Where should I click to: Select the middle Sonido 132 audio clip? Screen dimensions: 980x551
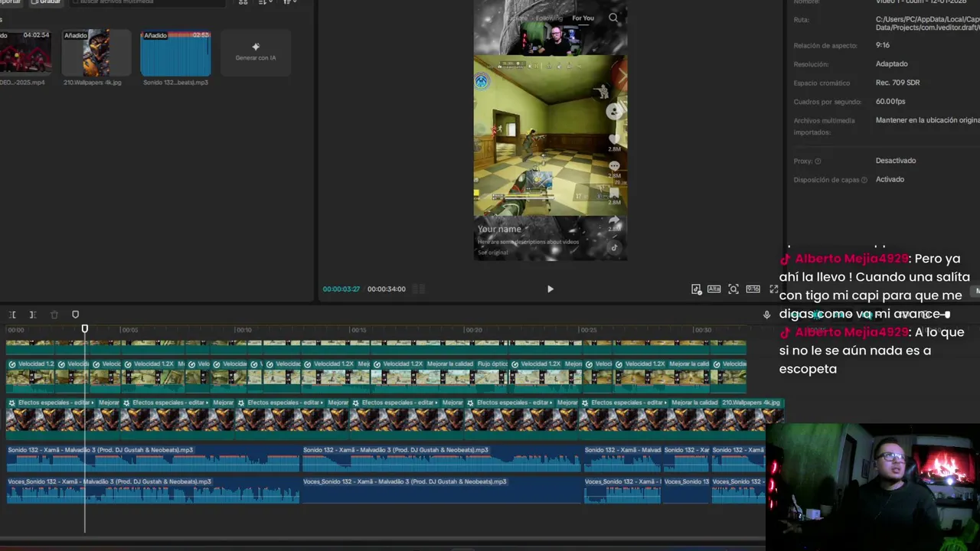pyautogui.click(x=442, y=458)
